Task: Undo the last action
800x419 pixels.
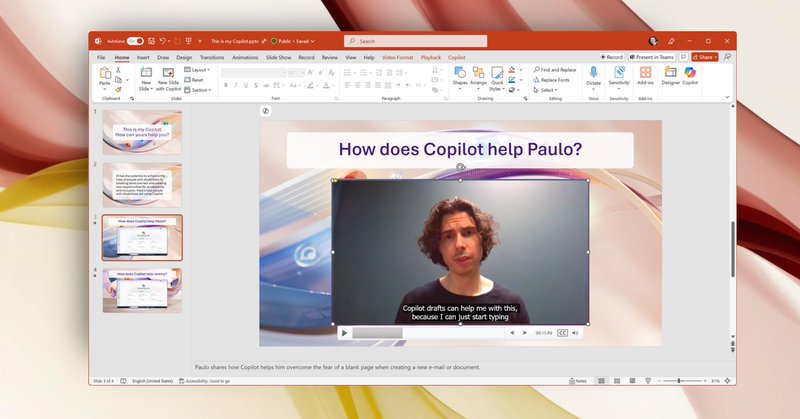Action: tap(163, 41)
